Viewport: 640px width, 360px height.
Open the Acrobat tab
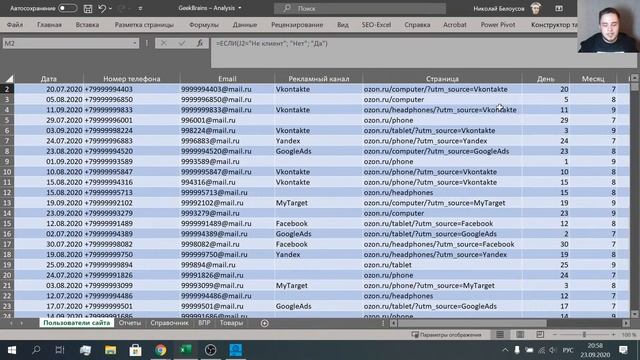tap(455, 25)
